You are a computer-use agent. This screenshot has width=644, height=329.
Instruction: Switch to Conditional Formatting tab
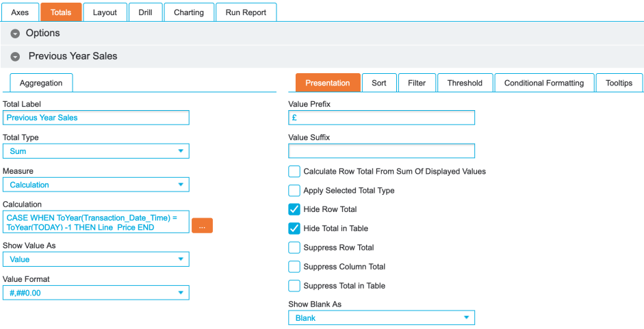(x=543, y=83)
